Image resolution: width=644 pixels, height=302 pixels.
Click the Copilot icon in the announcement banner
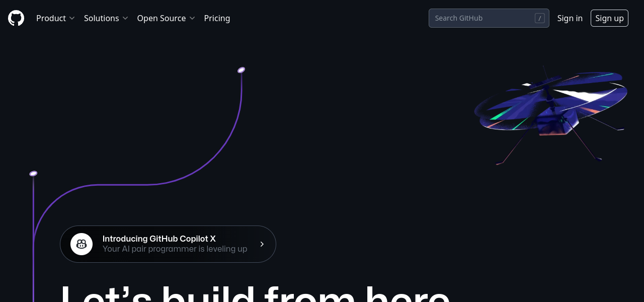tap(82, 244)
